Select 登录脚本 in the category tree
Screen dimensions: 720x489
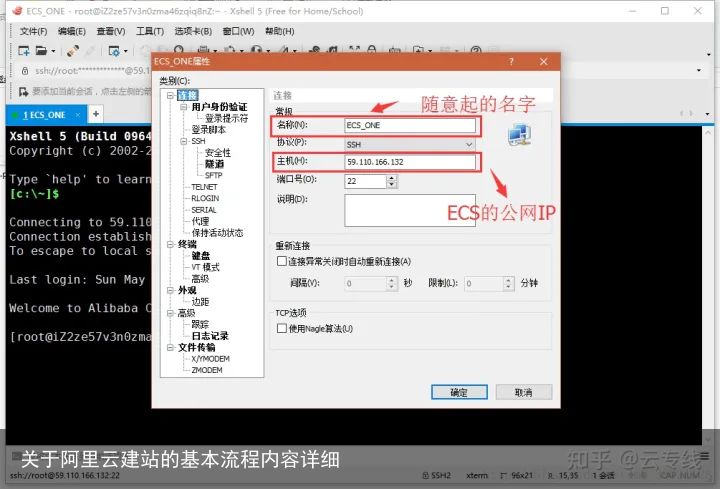click(208, 130)
